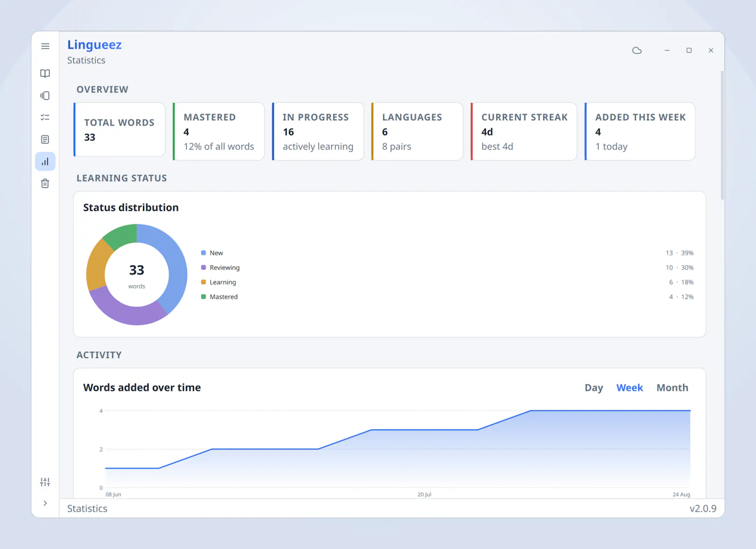756x549 pixels.
Task: Click the 'New' legend label
Action: 216,253
